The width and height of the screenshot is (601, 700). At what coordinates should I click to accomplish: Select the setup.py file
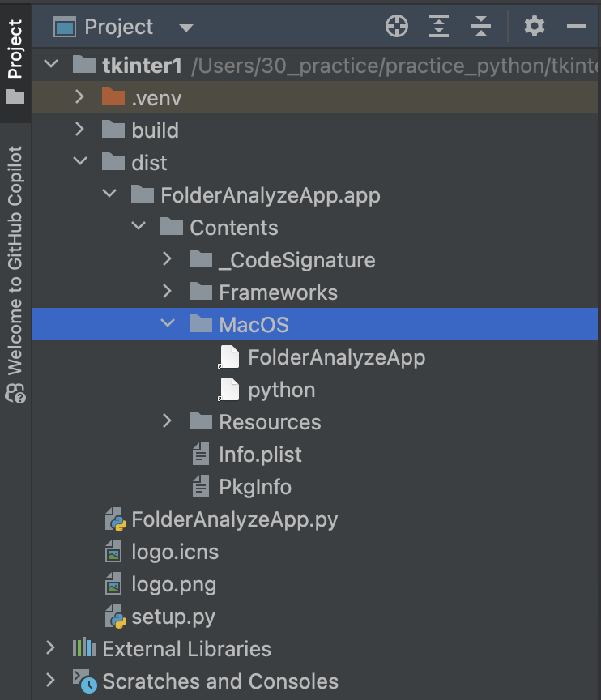[x=173, y=617]
